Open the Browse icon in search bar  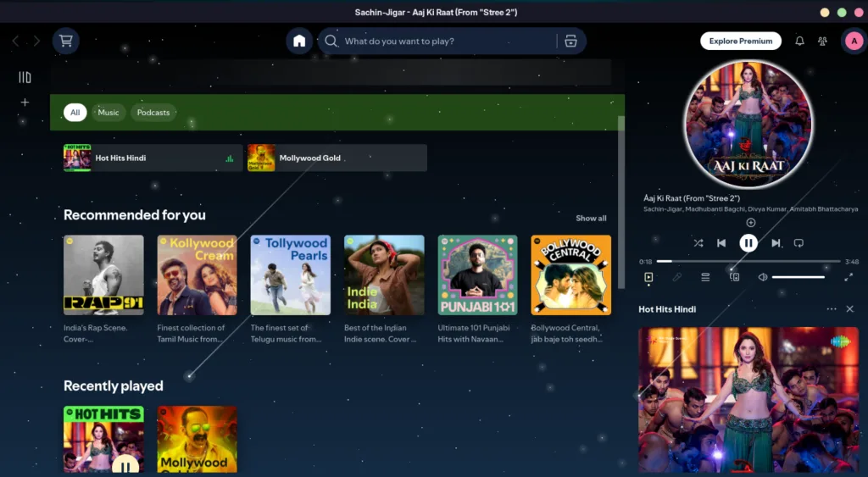570,41
